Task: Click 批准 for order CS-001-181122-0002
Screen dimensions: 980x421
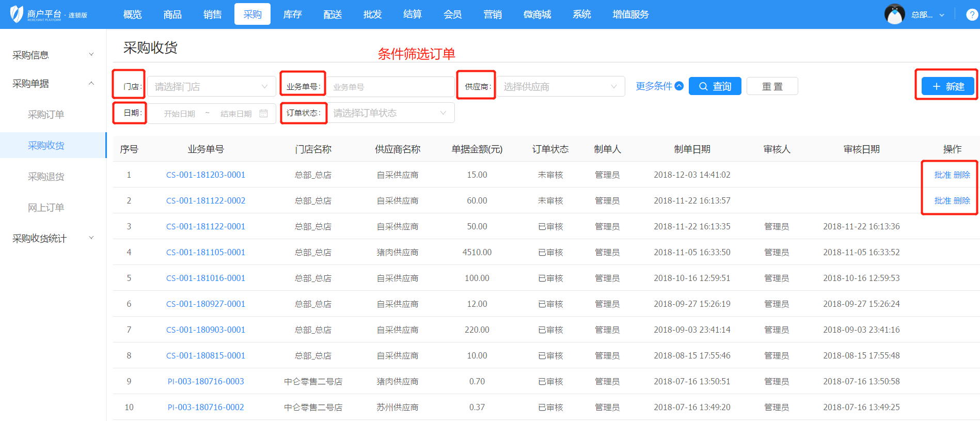Action: (x=942, y=201)
